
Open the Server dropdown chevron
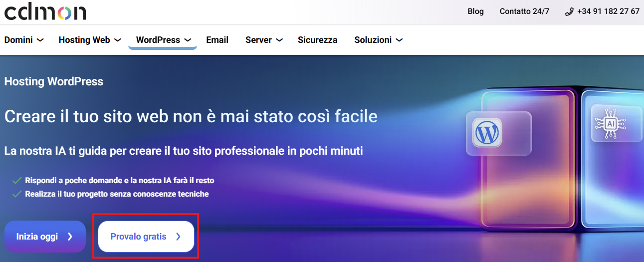[279, 40]
